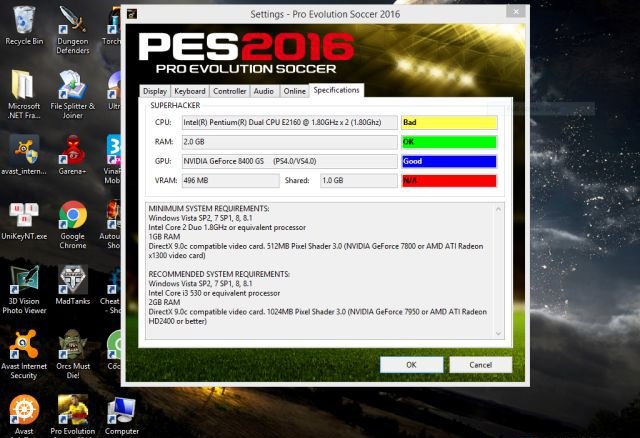Close the PES 2016 Settings window

click(x=516, y=11)
